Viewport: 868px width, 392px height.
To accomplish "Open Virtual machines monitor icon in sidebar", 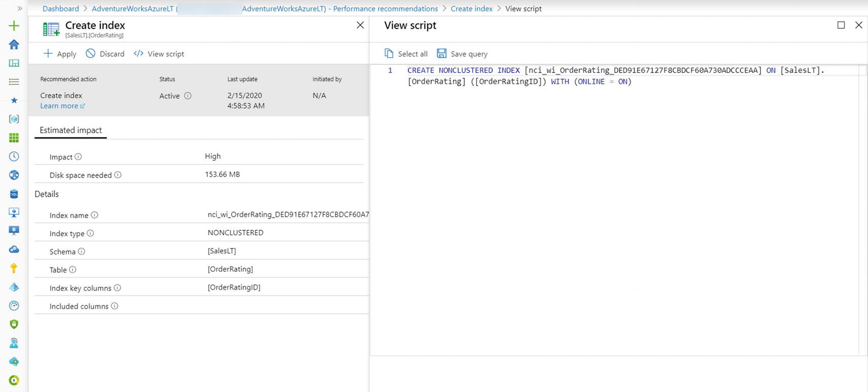I will (14, 231).
